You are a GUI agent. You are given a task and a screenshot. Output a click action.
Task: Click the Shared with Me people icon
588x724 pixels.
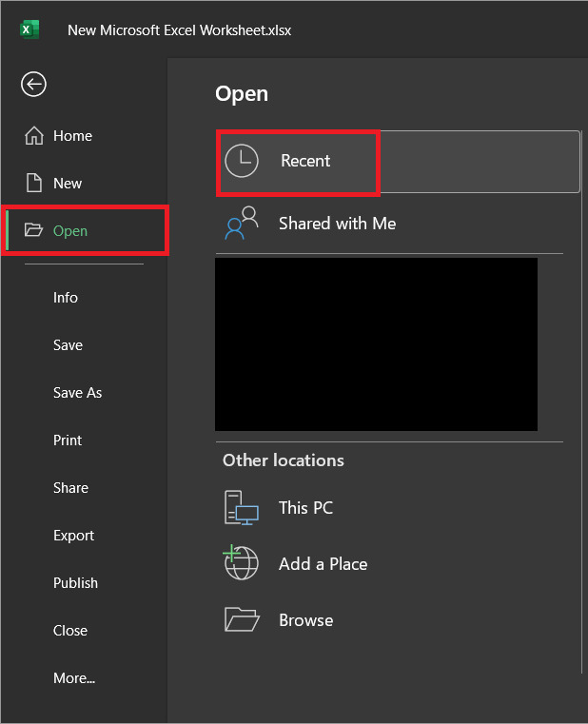241,223
